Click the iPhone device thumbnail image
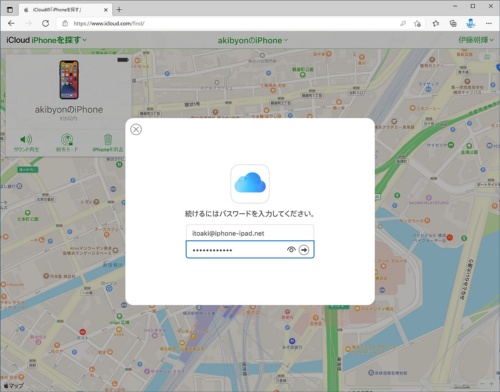Screen dimensions: 500x392 (69, 80)
